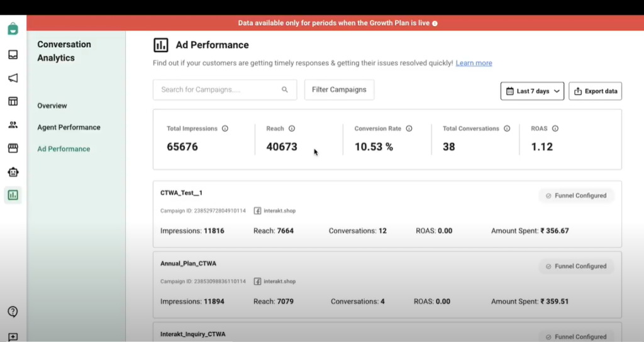Open the Contacts people icon
This screenshot has height=342, width=644.
pyautogui.click(x=13, y=125)
